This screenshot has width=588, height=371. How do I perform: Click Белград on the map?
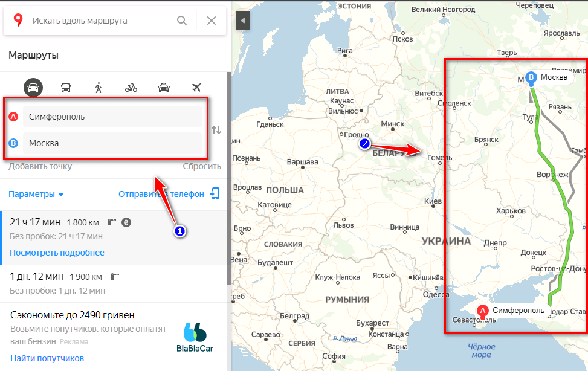click(x=295, y=316)
